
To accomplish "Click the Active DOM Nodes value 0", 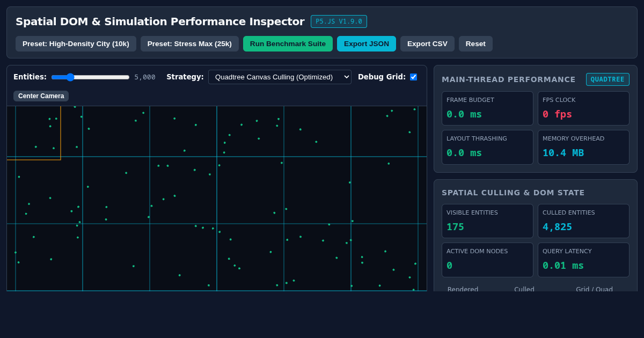I will (x=449, y=266).
